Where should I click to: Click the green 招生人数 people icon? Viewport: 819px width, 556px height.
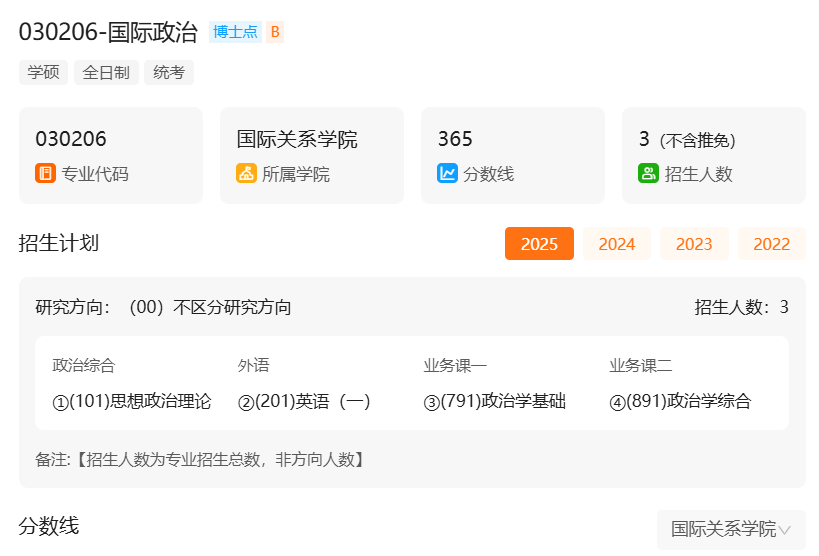[x=648, y=174]
